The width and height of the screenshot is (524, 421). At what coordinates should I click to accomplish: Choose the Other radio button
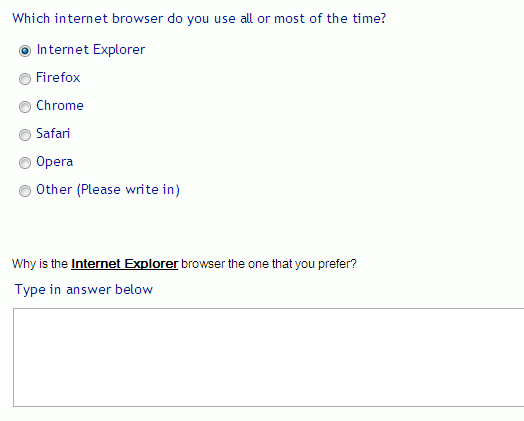[x=25, y=191]
